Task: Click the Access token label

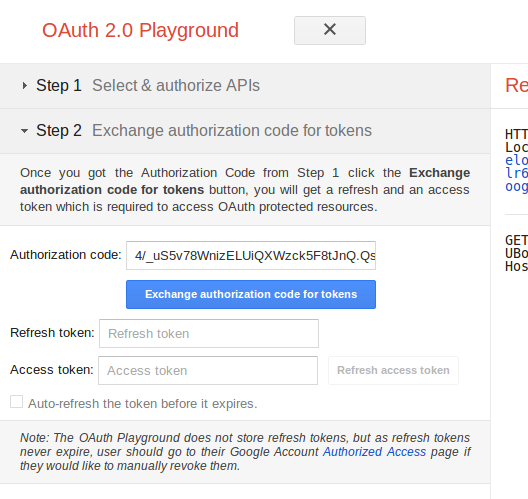Action: pos(52,370)
